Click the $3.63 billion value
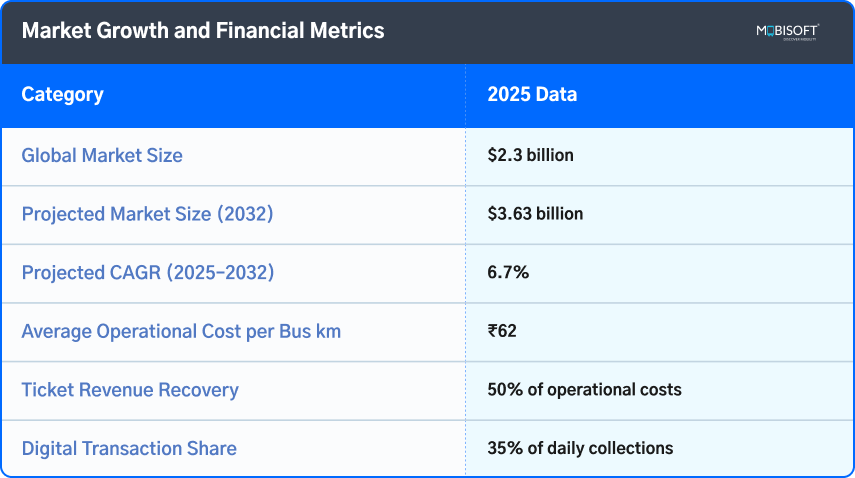 (x=535, y=214)
